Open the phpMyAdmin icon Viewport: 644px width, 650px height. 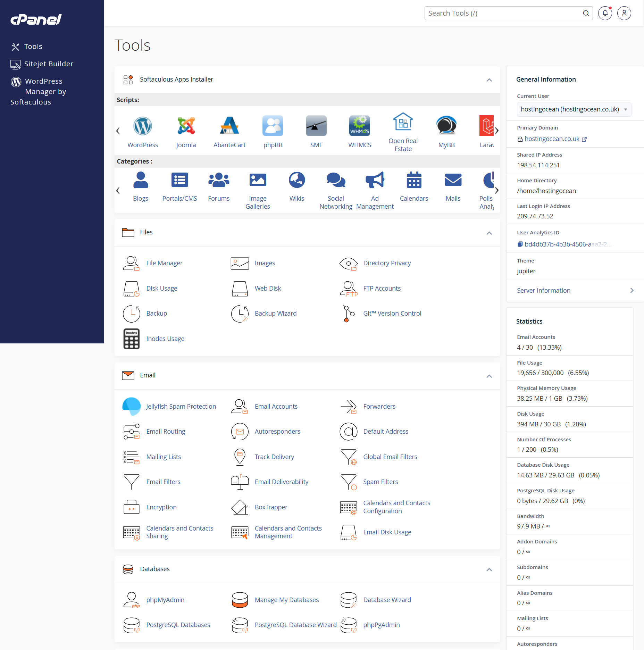[x=131, y=600]
